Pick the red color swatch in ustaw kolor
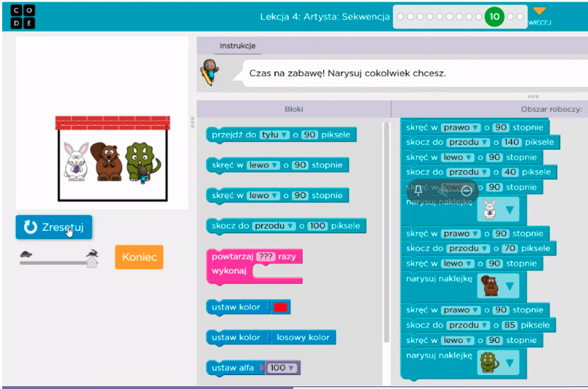The image size is (588, 389). click(281, 307)
